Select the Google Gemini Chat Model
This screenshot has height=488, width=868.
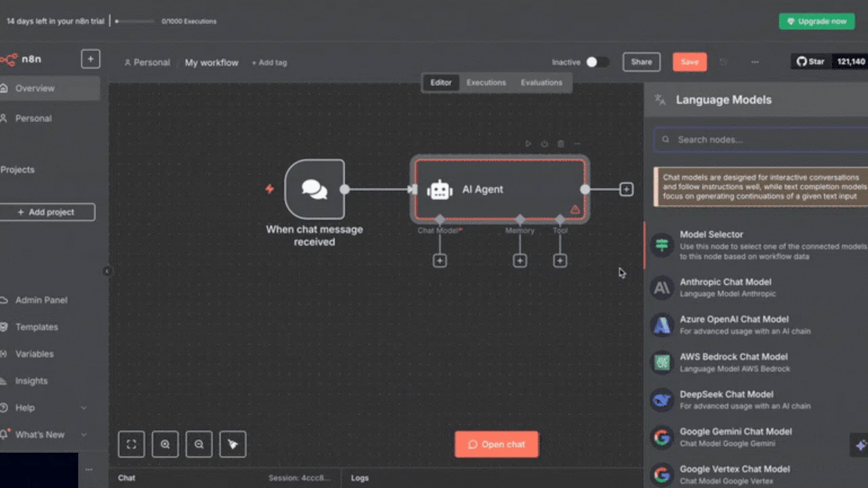[x=756, y=437]
